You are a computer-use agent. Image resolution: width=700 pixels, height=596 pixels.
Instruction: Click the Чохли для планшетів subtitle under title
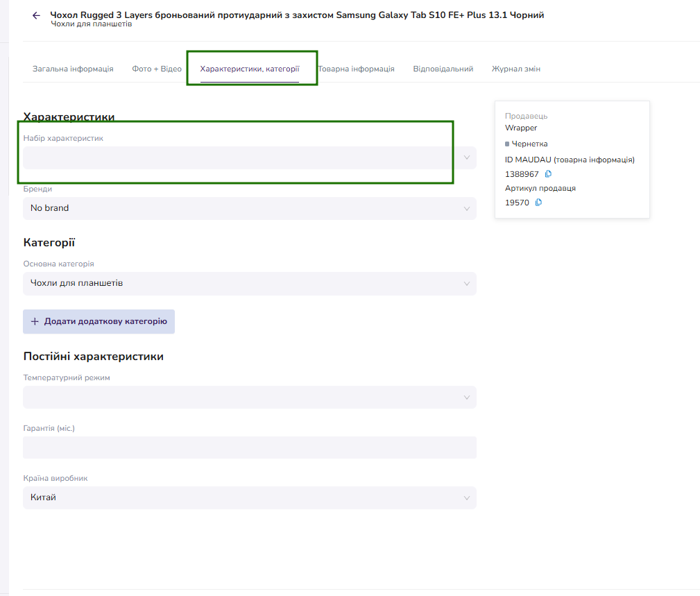(91, 24)
